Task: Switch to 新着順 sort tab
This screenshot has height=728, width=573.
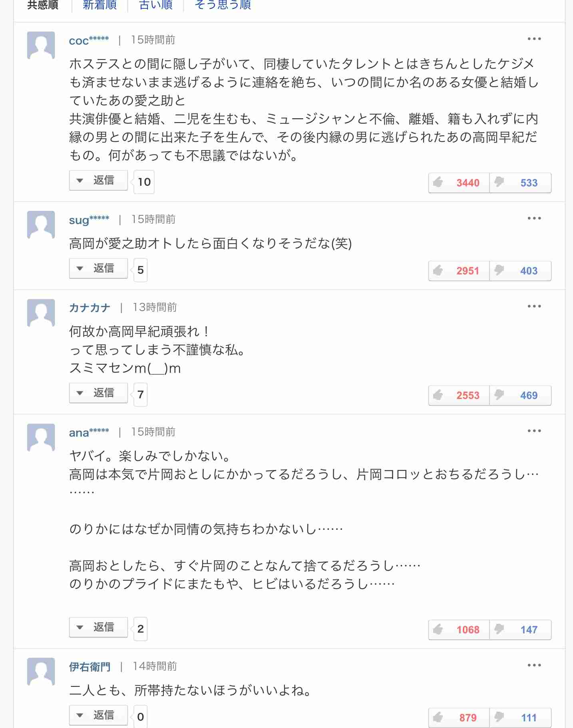Action: tap(99, 5)
